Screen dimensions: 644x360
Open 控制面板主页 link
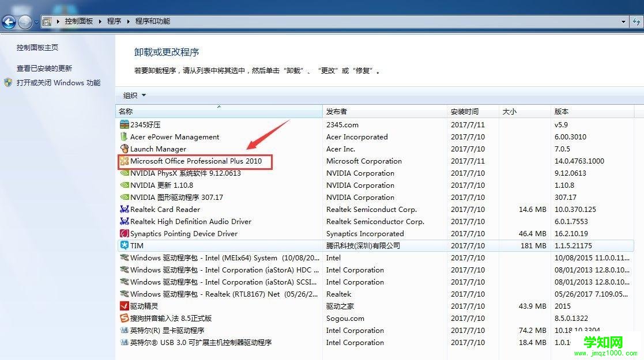[x=37, y=48]
